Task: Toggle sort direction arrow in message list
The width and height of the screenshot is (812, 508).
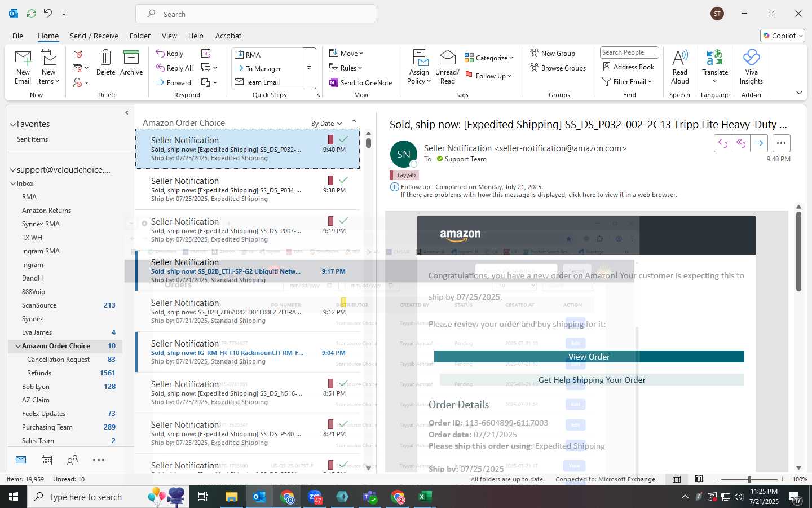Action: coord(354,123)
